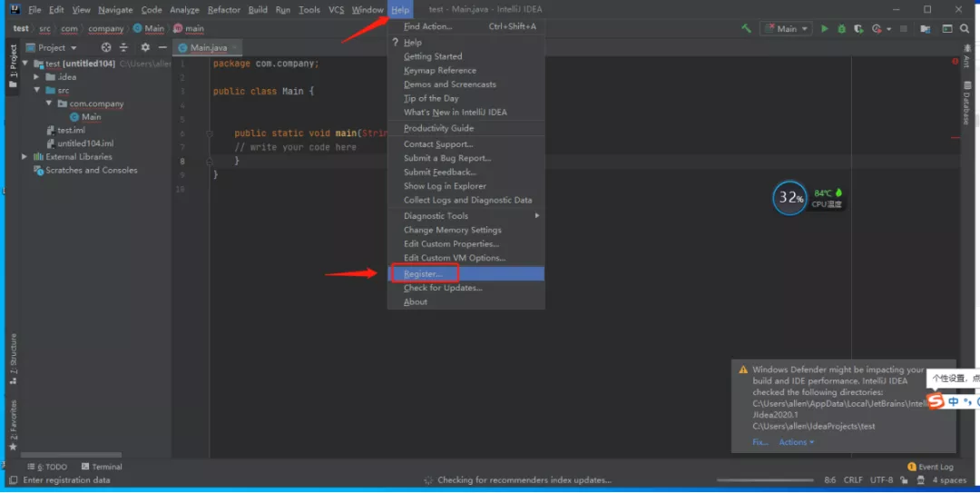Open the Main run configuration dropdown
This screenshot has width=980, height=493.
786,29
